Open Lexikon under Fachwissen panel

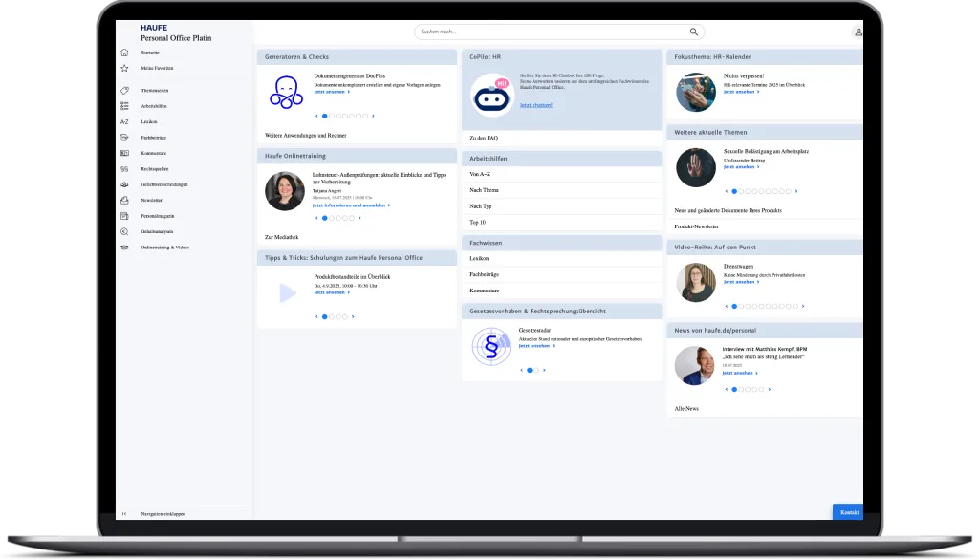point(561,258)
